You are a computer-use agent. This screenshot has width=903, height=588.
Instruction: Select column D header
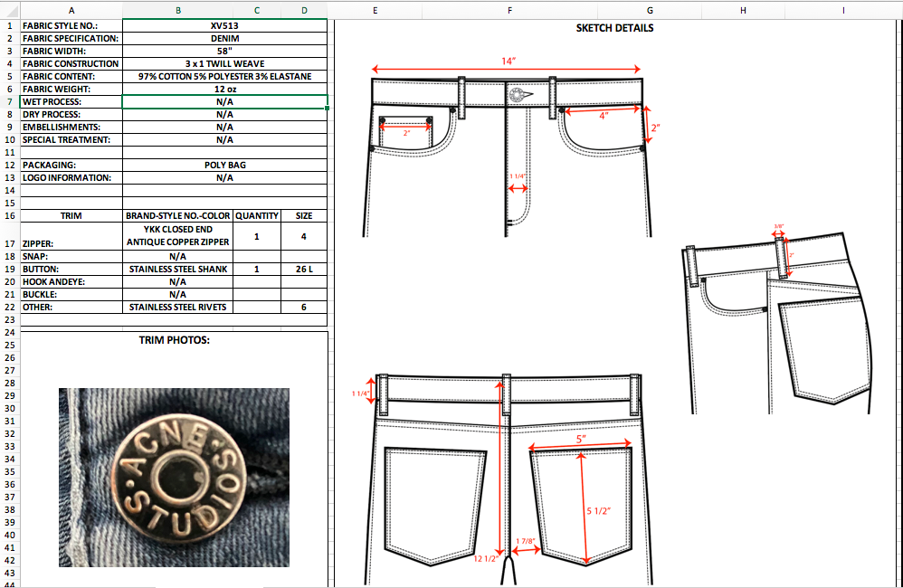coord(304,10)
